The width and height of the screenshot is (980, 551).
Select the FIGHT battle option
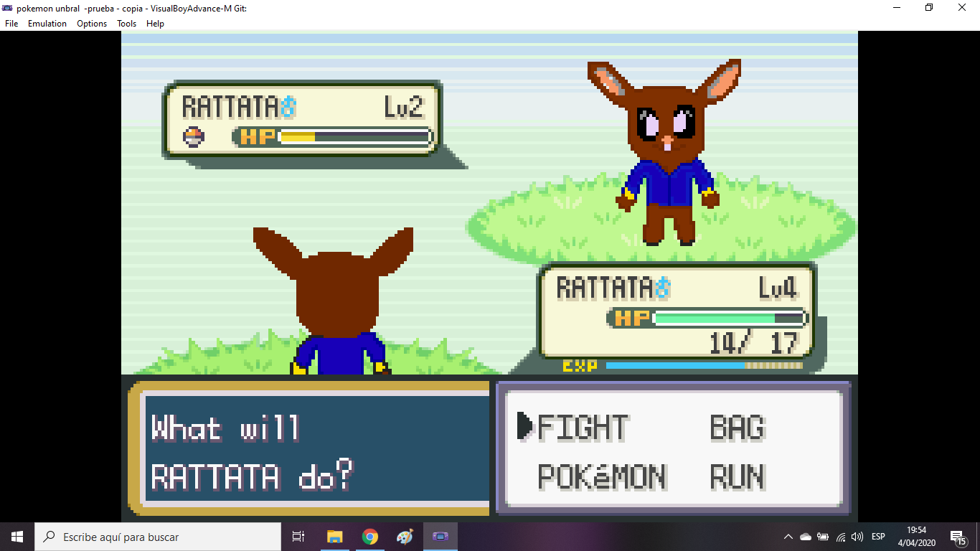click(583, 428)
